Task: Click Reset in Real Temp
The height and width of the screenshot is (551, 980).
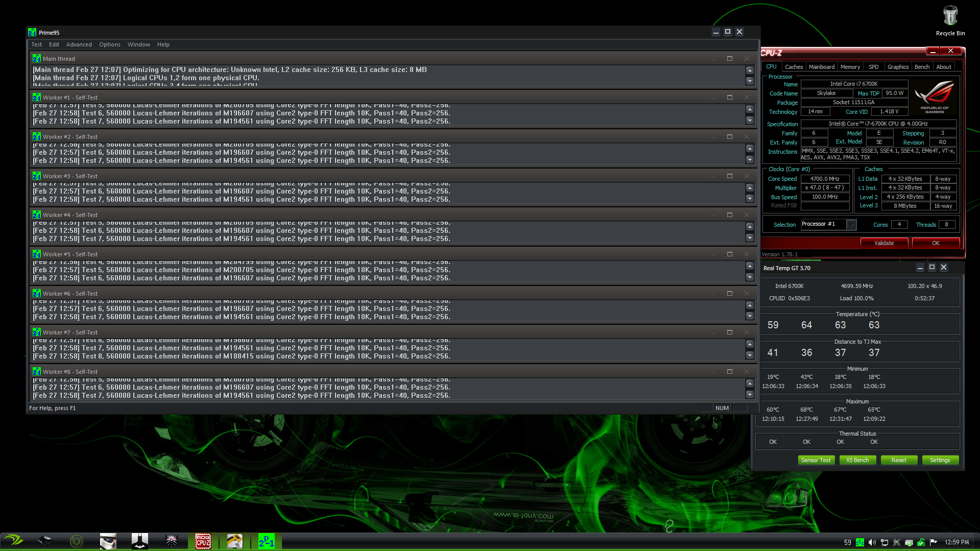Action: click(x=899, y=460)
